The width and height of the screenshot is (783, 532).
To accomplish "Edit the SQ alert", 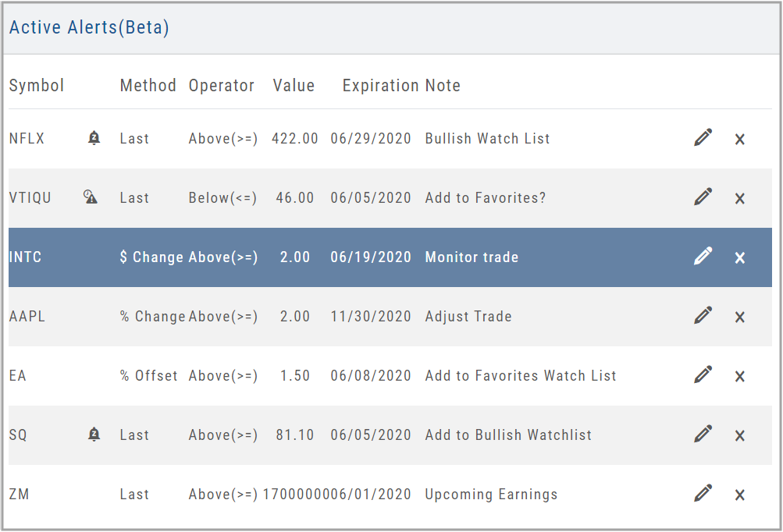I will tap(703, 435).
